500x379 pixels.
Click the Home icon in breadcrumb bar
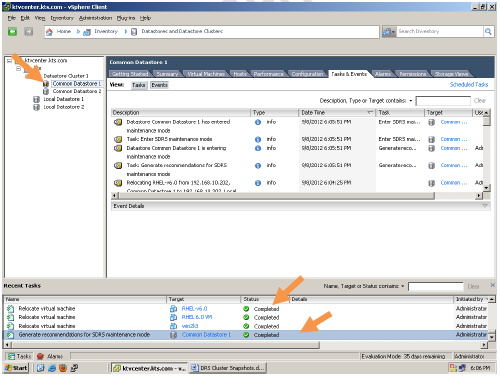pyautogui.click(x=49, y=32)
